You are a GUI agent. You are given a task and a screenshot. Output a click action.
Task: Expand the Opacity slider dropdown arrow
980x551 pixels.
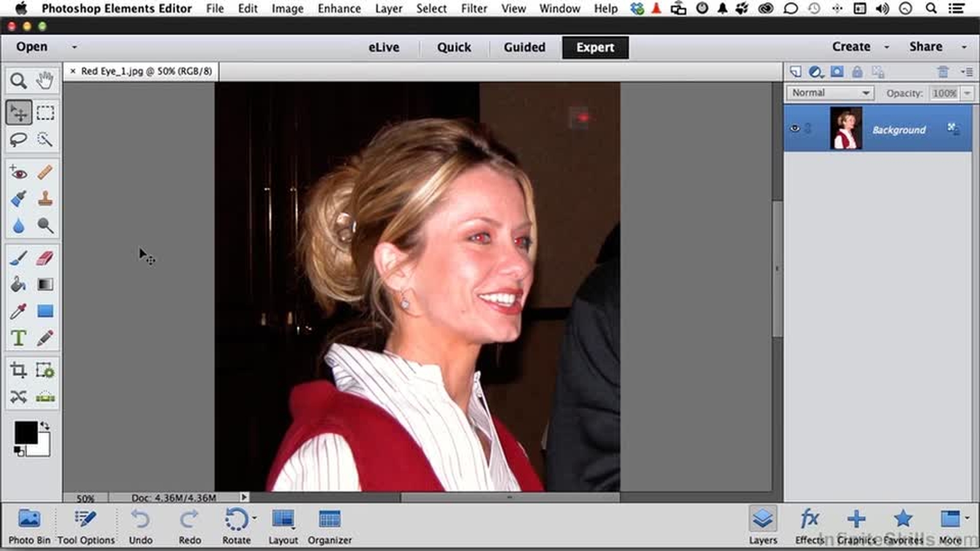click(x=967, y=93)
